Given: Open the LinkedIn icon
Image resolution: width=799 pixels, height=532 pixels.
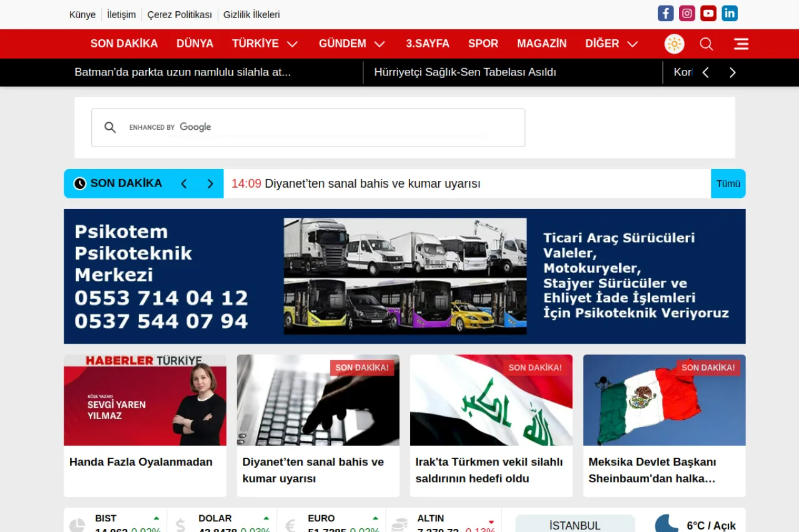Looking at the screenshot, I should pyautogui.click(x=729, y=12).
